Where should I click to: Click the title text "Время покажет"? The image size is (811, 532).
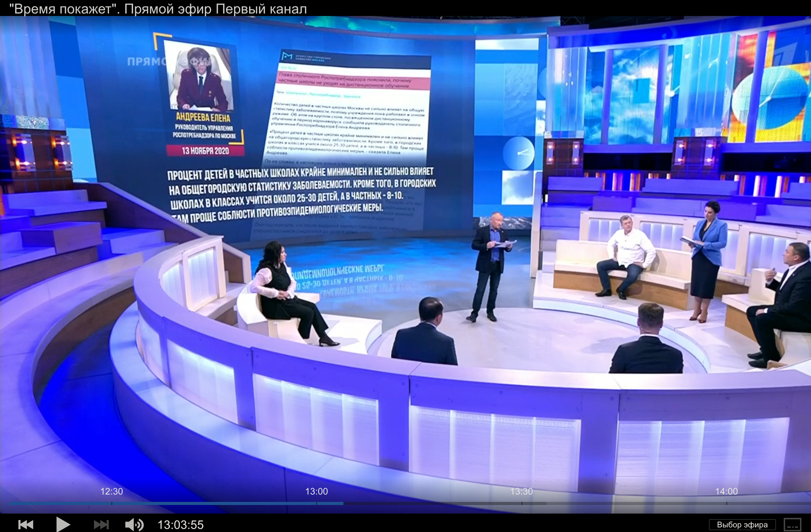(x=63, y=9)
